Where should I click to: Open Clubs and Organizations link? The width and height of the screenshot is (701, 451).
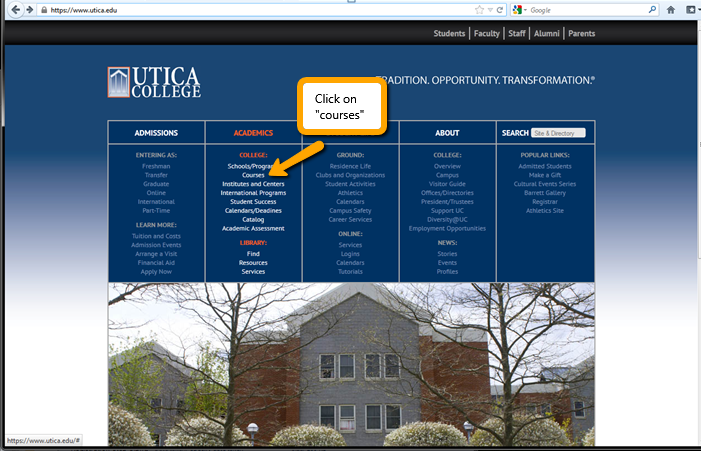(x=350, y=175)
